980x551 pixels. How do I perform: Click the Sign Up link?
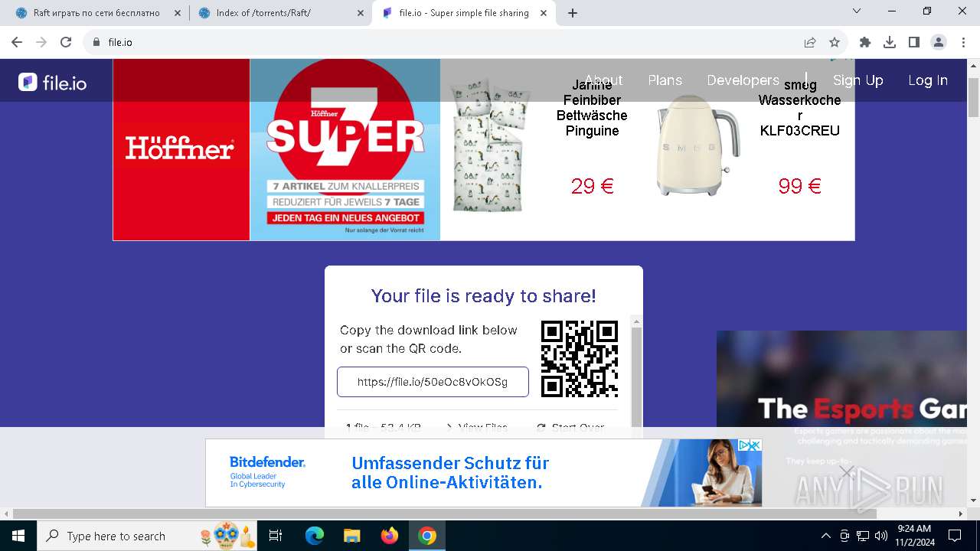click(857, 80)
